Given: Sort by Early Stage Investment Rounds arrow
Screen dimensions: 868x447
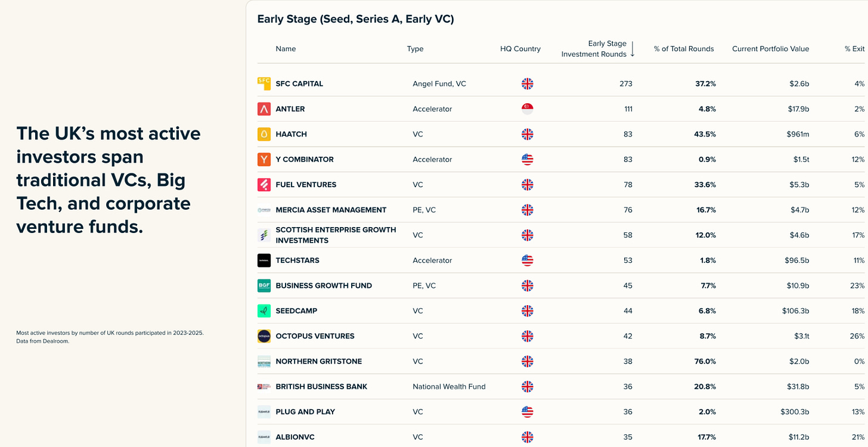Looking at the screenshot, I should (x=633, y=49).
